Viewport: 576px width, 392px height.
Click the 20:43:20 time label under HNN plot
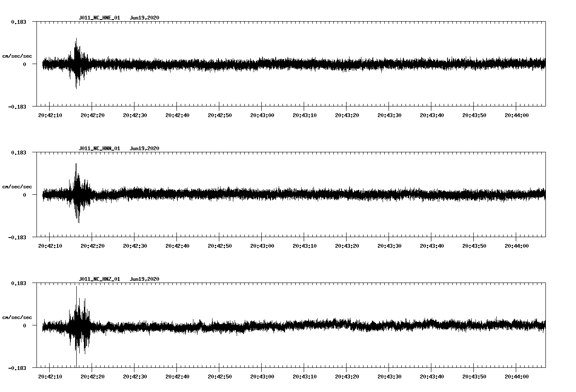(x=347, y=246)
